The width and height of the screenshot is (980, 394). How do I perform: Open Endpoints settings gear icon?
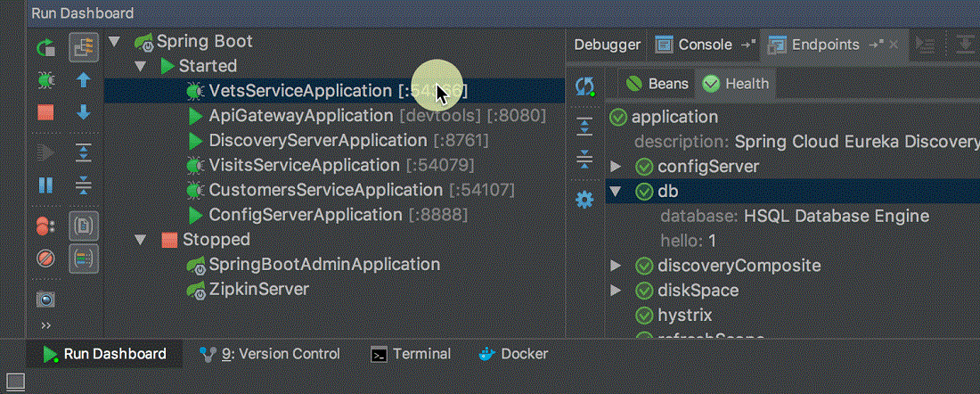click(x=584, y=200)
